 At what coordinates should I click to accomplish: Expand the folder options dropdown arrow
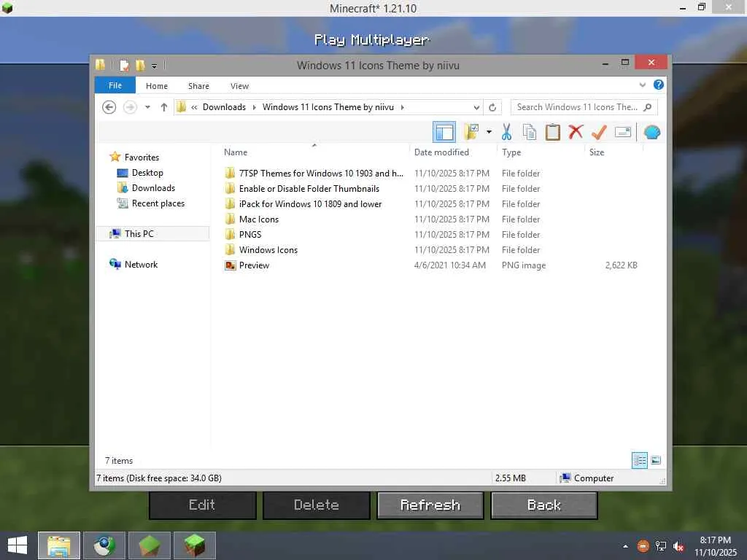(x=489, y=132)
